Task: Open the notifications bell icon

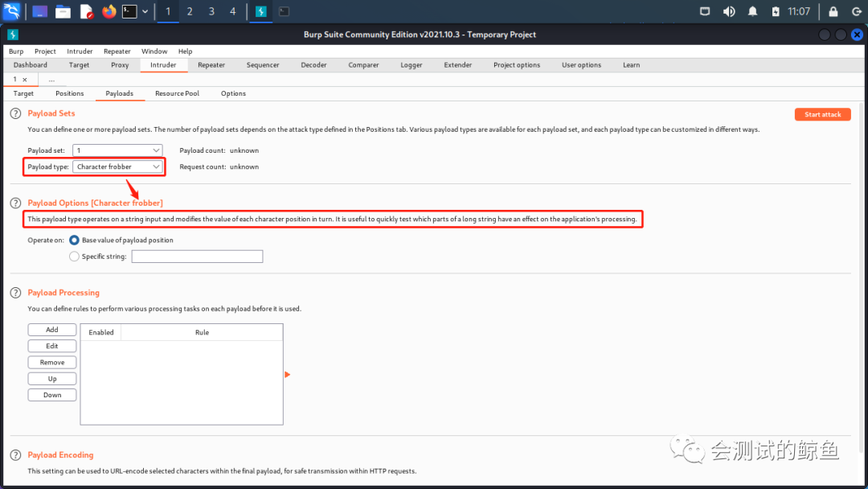Action: [753, 11]
